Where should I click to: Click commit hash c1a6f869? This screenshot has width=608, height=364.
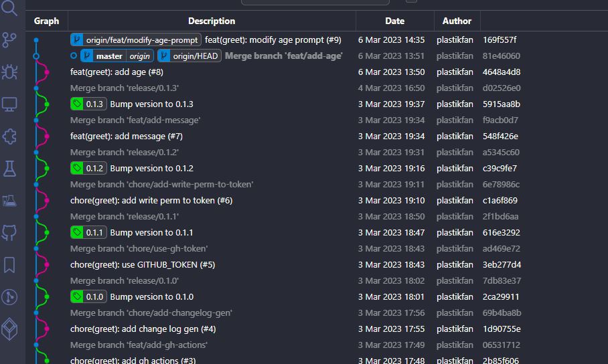point(500,201)
